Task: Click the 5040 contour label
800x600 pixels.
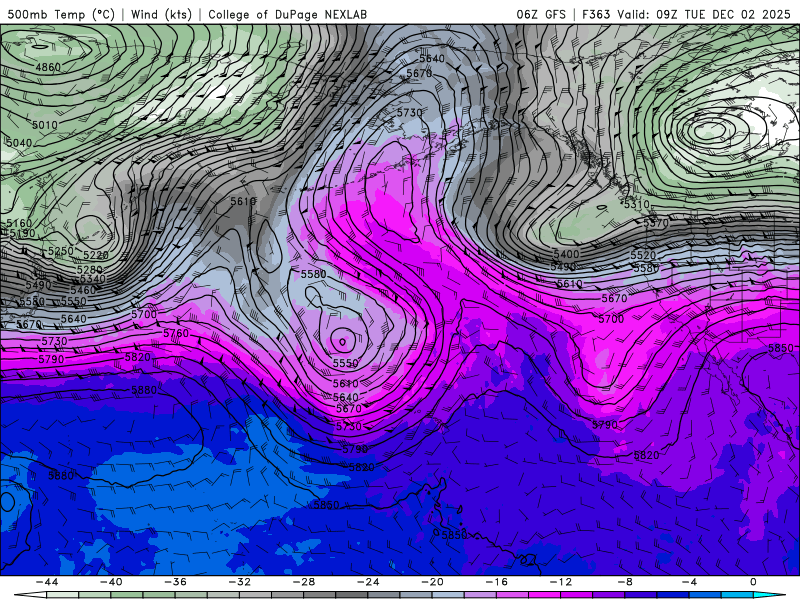Action: pos(19,143)
